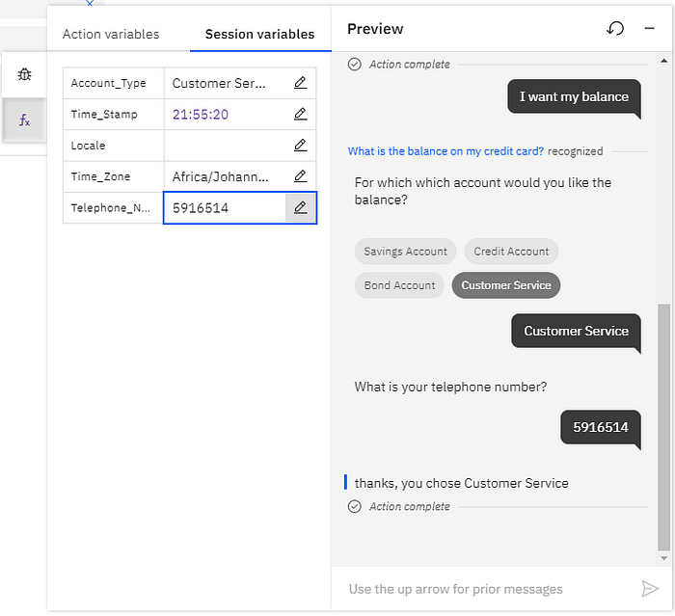
Task: Select the Session variables tab
Action: pos(259,35)
